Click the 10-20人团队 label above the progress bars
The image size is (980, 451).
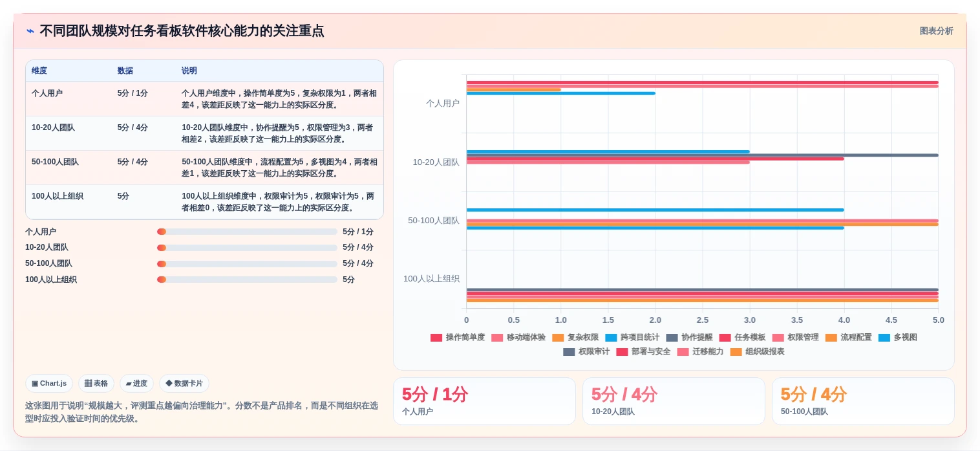47,247
